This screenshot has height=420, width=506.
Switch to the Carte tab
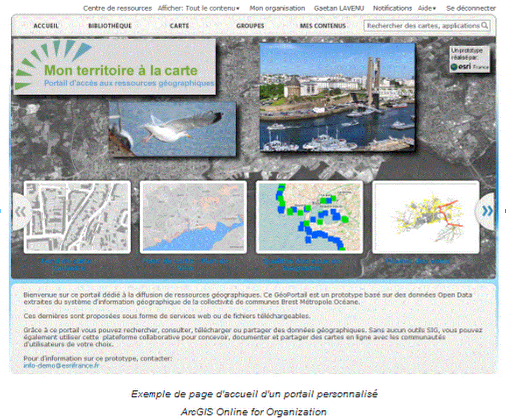click(x=179, y=26)
